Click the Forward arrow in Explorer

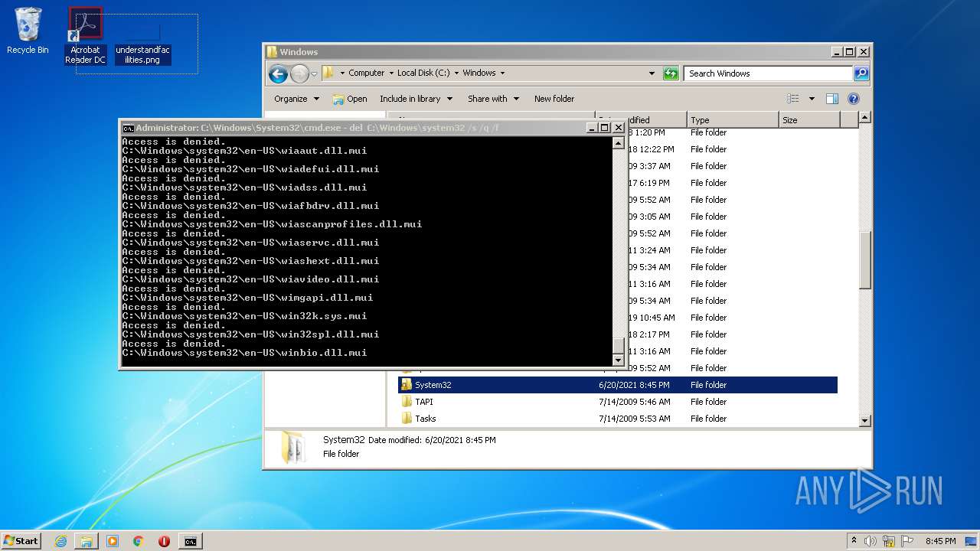click(299, 73)
